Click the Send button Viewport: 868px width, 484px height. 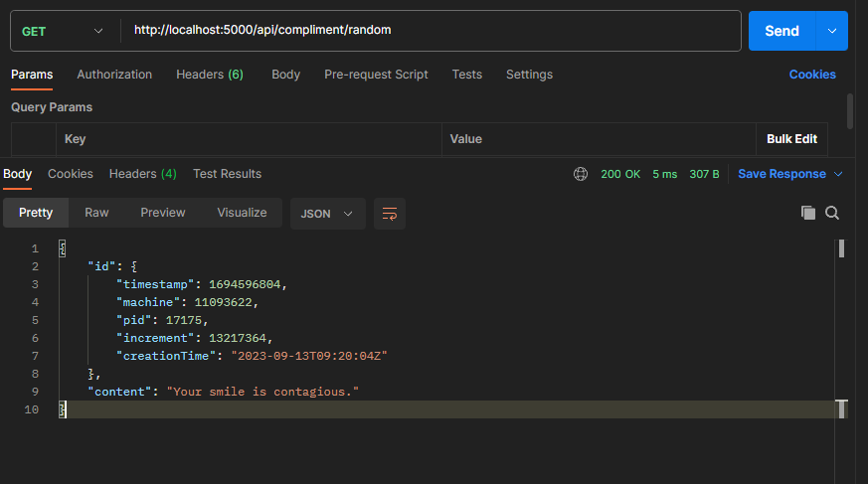781,31
